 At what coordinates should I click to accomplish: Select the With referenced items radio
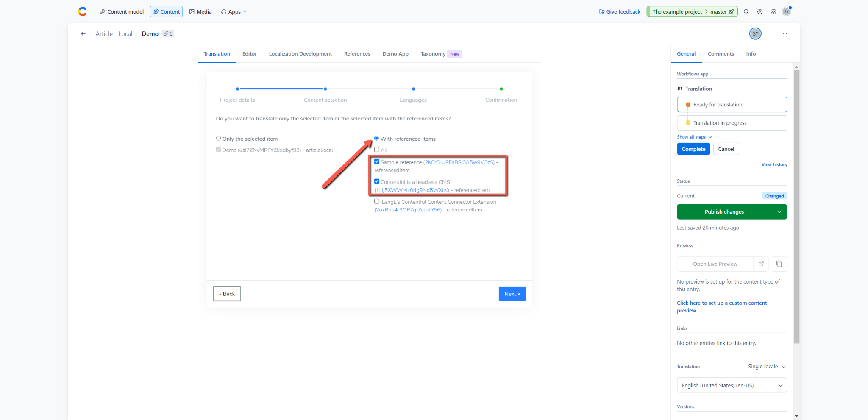pyautogui.click(x=376, y=139)
